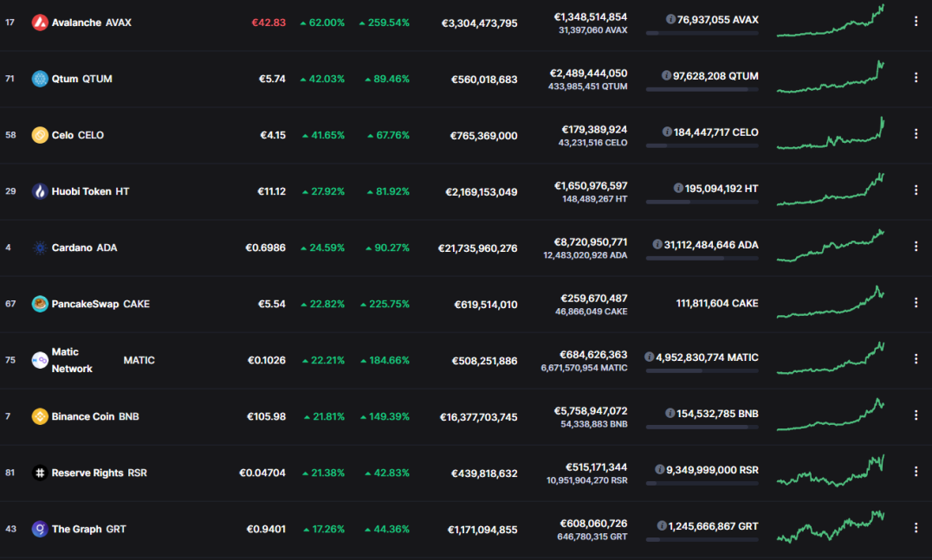The height and width of the screenshot is (560, 932).
Task: Click the PancakeSwap logo icon
Action: tap(40, 304)
